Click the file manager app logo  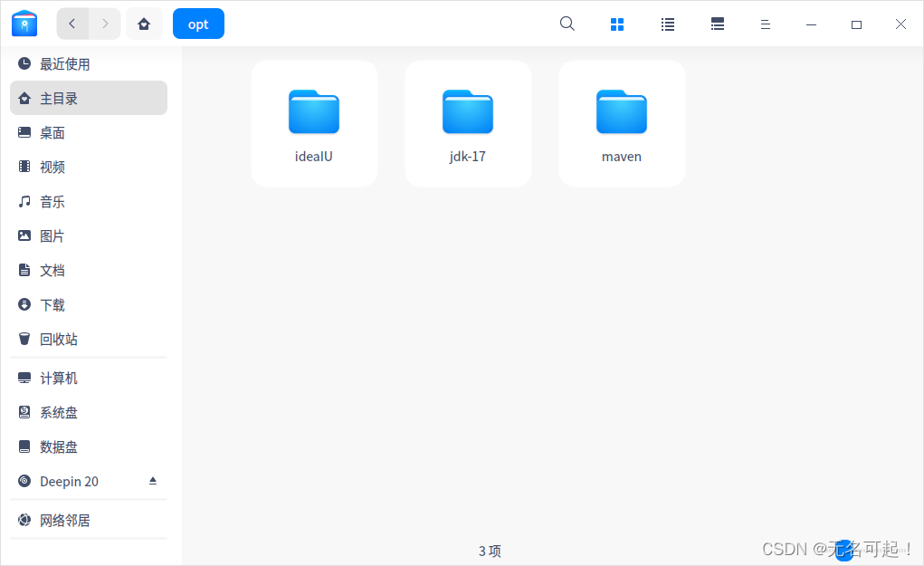(24, 24)
